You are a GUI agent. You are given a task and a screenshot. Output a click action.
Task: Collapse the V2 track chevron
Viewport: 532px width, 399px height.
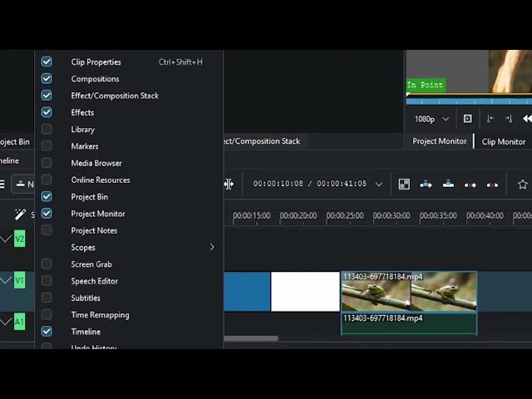tap(5, 239)
